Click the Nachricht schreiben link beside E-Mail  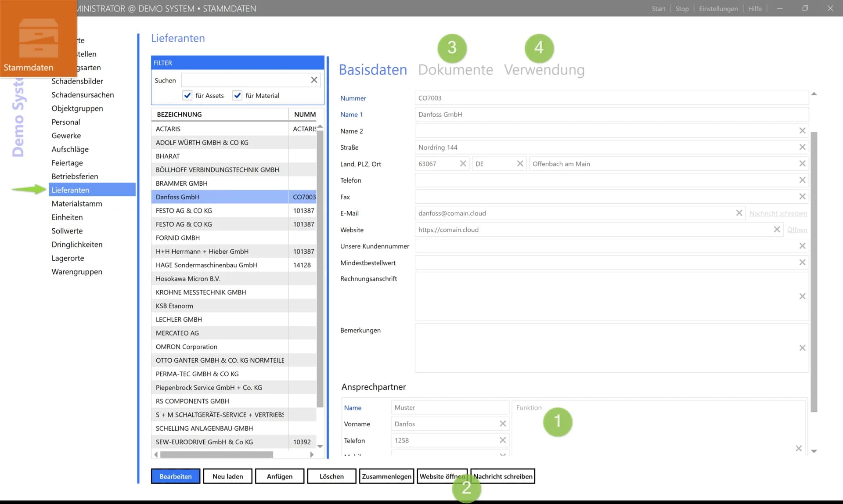pyautogui.click(x=778, y=213)
